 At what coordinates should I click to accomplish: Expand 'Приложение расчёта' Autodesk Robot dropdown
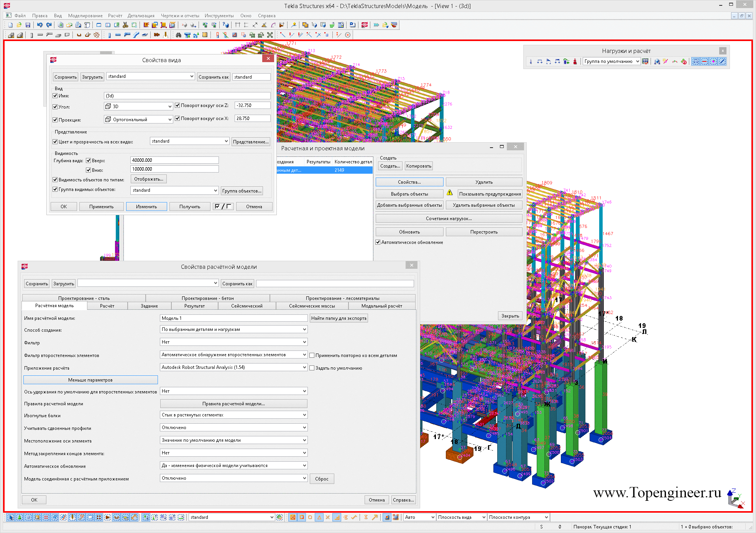pos(233,367)
